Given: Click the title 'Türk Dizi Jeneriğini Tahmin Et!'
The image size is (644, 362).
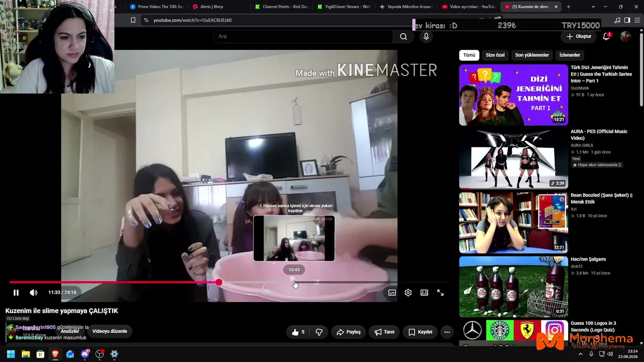Looking at the screenshot, I should pyautogui.click(x=601, y=74).
